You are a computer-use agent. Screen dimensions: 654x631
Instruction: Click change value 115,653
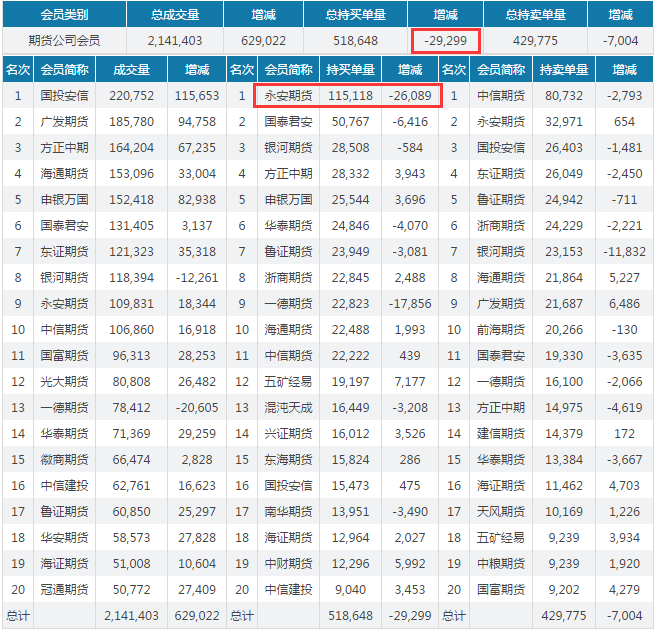tap(197, 96)
